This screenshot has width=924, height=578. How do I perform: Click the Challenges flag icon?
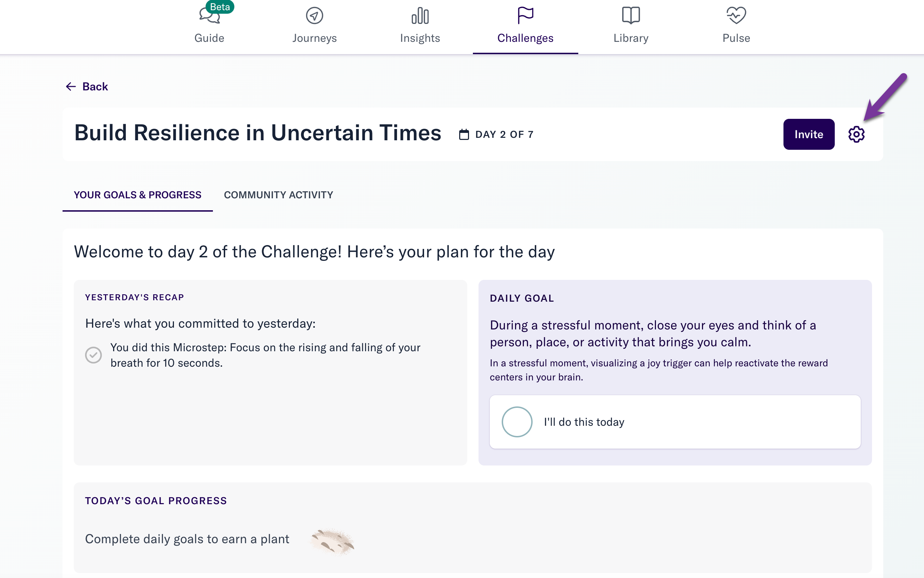(525, 16)
